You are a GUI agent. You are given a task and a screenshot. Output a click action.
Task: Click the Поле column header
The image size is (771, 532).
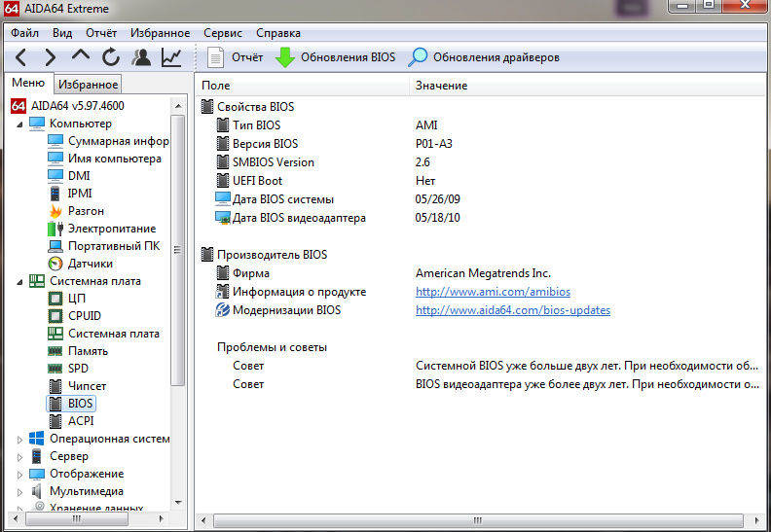[302, 86]
